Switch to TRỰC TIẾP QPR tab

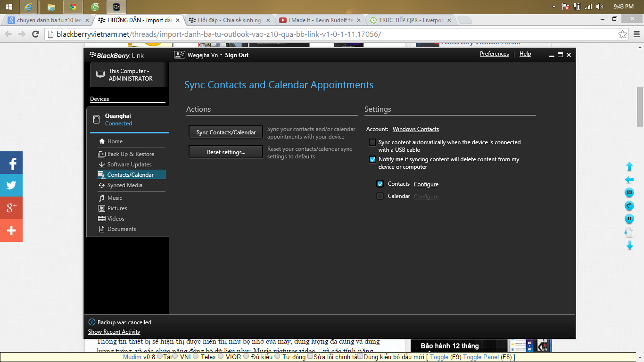coord(410,20)
